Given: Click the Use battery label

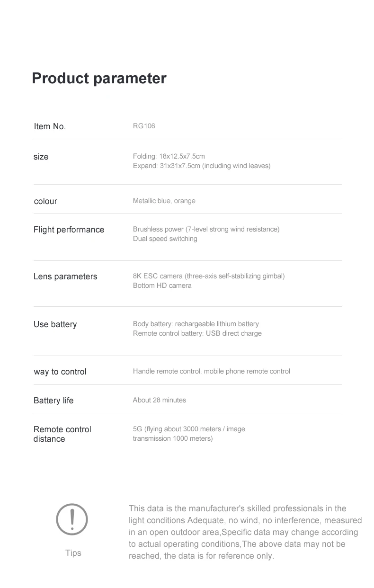Looking at the screenshot, I should (55, 324).
